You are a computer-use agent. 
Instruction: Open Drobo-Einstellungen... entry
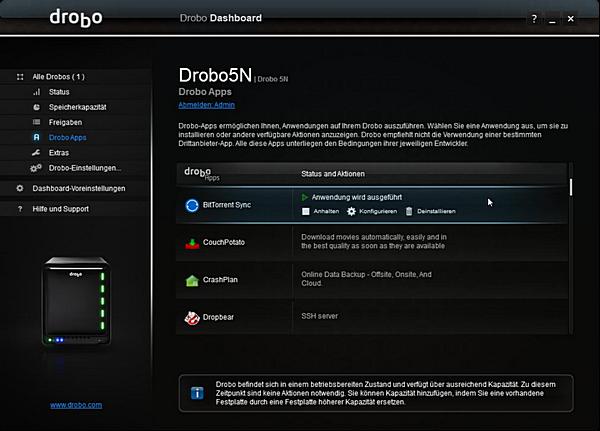[85, 168]
